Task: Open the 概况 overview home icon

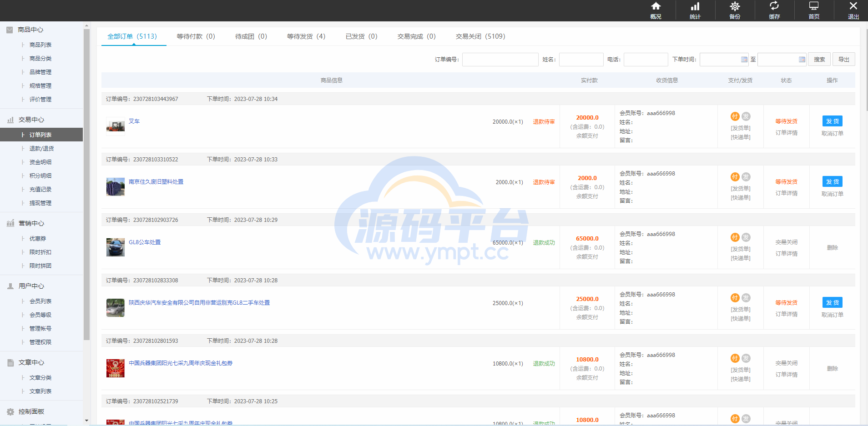Action: tap(656, 6)
